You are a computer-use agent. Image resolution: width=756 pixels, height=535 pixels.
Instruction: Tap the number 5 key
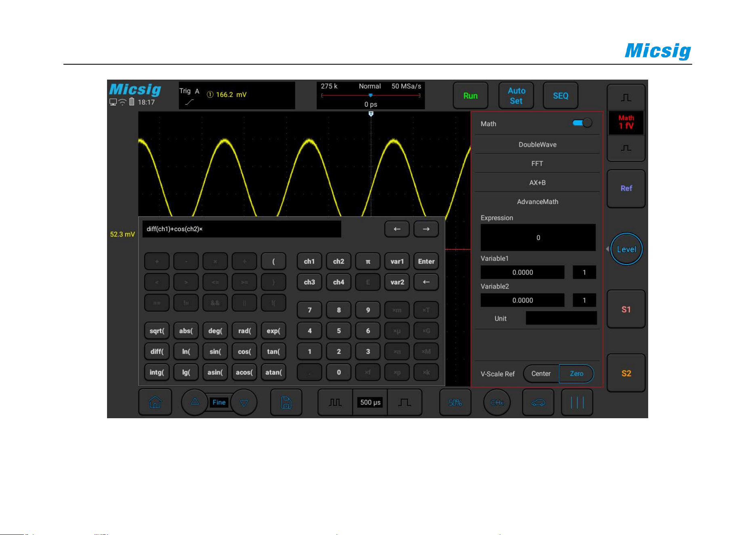point(338,331)
